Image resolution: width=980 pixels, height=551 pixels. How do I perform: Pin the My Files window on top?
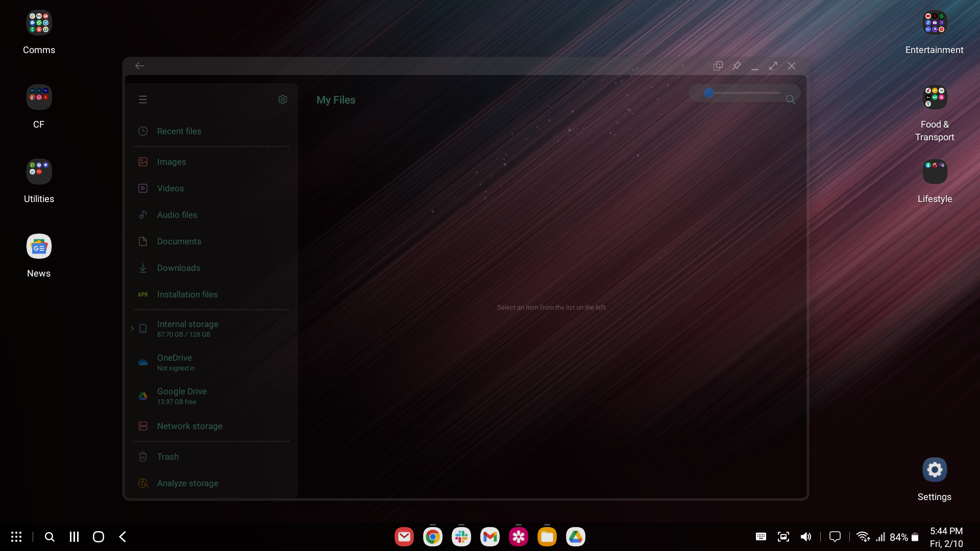737,66
